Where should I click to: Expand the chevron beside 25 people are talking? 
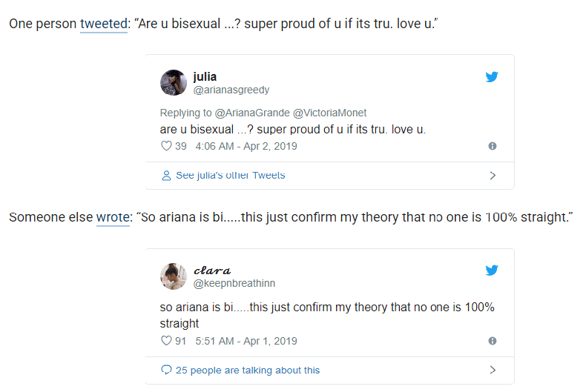(493, 370)
